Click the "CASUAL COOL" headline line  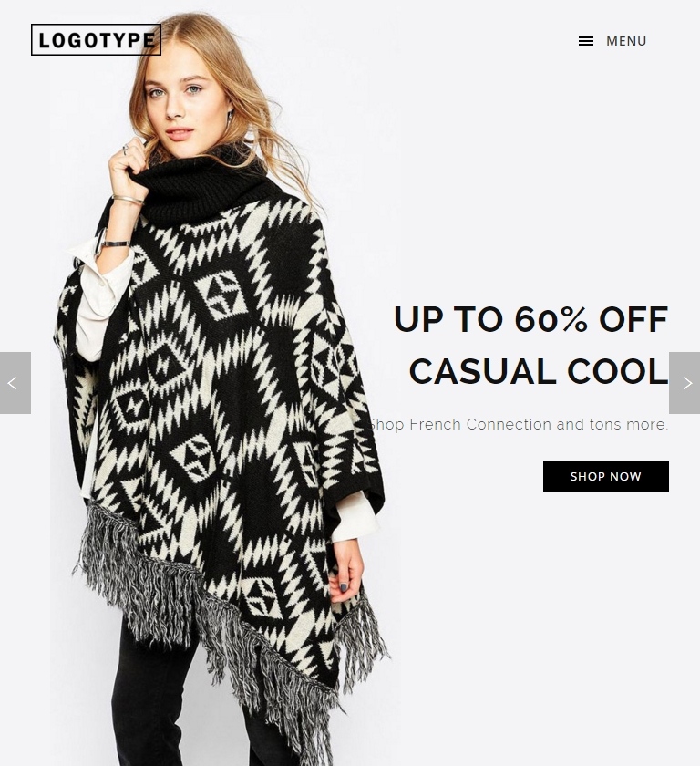pos(539,371)
